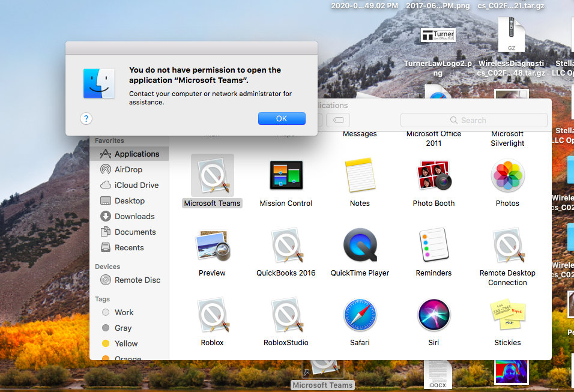Open Documents in Finder sidebar
Screen dimensions: 574x392
129,232
